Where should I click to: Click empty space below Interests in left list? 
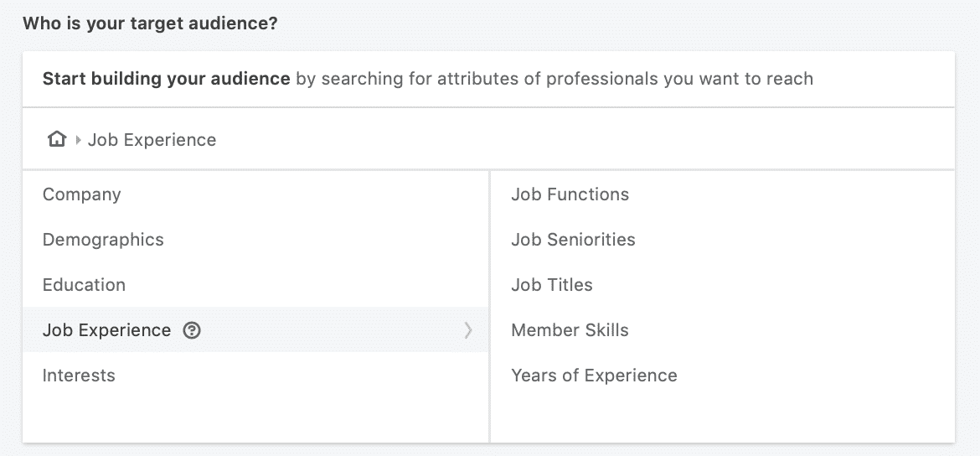tap(255, 420)
